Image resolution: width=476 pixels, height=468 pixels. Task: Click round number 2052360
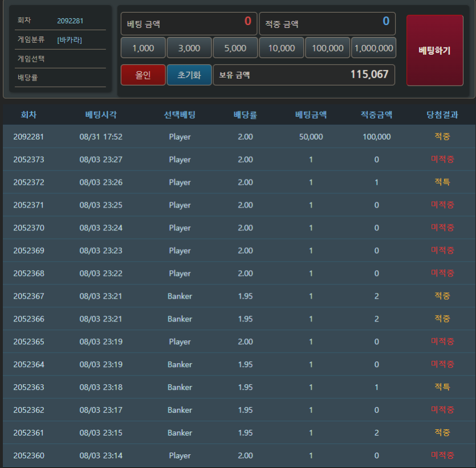29,455
